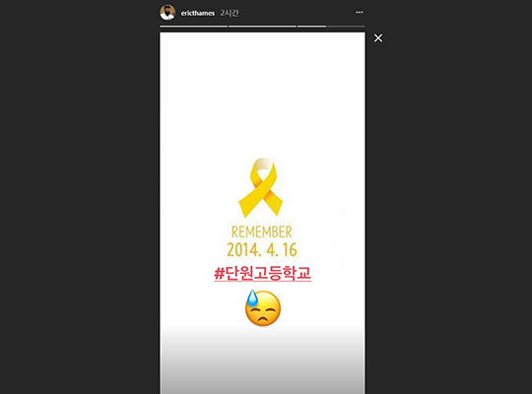Tap the blank white area above the ribbon
The height and width of the screenshot is (394, 532).
coord(263,95)
